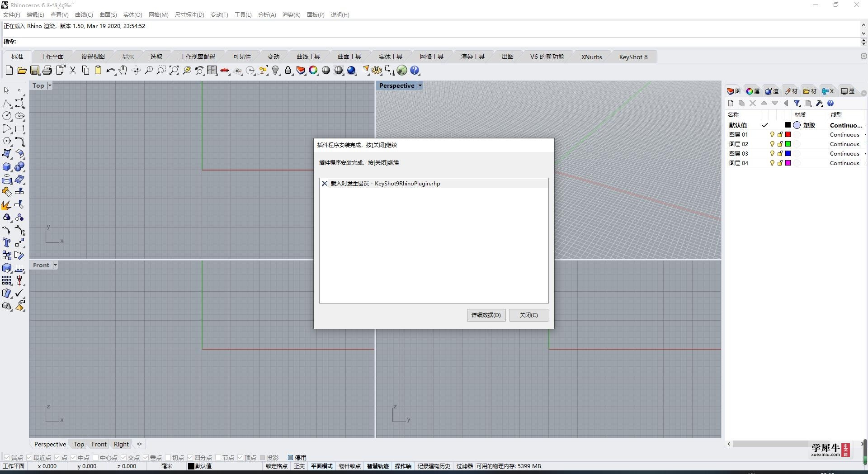Select the Circle tool in the left sidebar
The height and width of the screenshot is (474, 868).
(7, 116)
